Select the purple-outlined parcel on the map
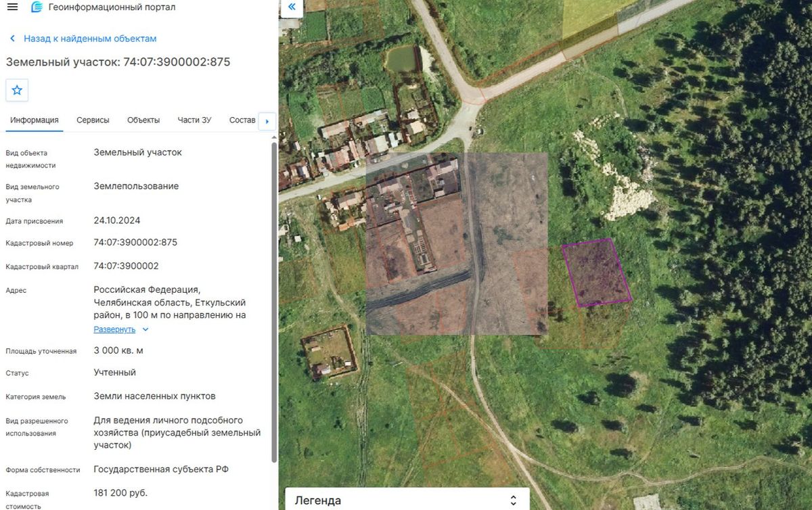The image size is (812, 510). 596,272
